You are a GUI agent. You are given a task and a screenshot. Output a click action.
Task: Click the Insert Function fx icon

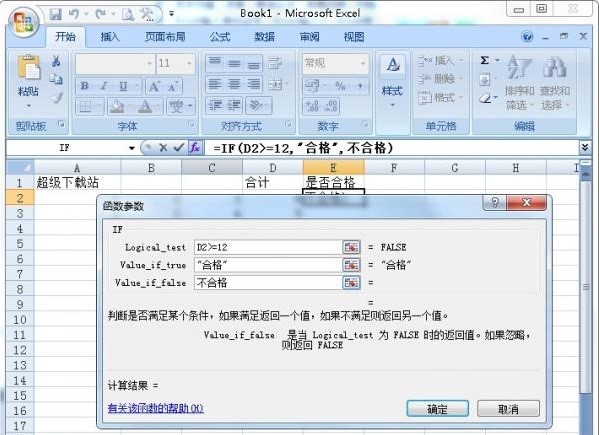click(195, 147)
